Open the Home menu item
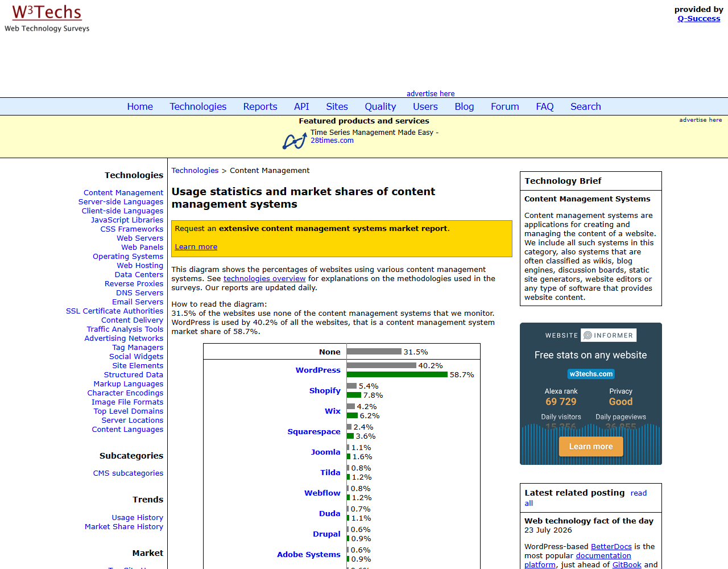The image size is (728, 569). pyautogui.click(x=140, y=106)
